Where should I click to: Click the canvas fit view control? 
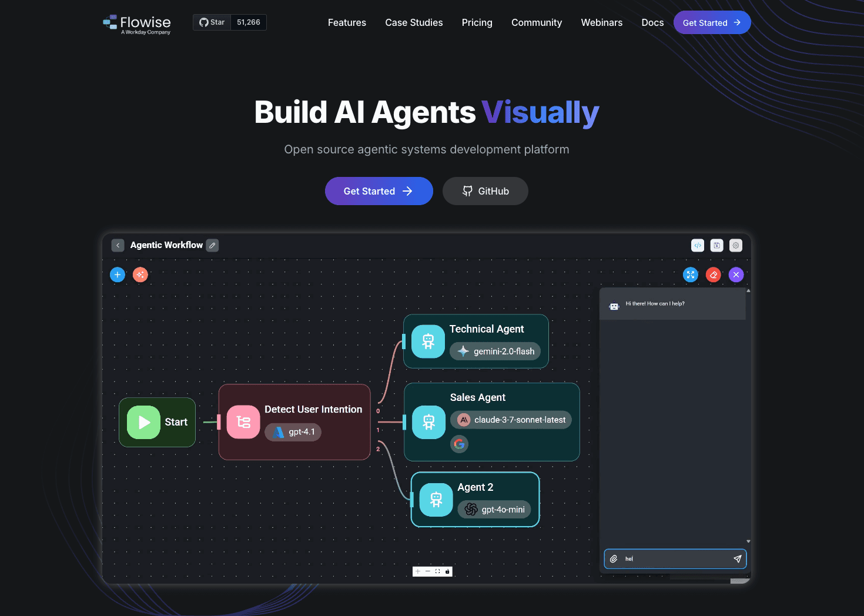[437, 571]
